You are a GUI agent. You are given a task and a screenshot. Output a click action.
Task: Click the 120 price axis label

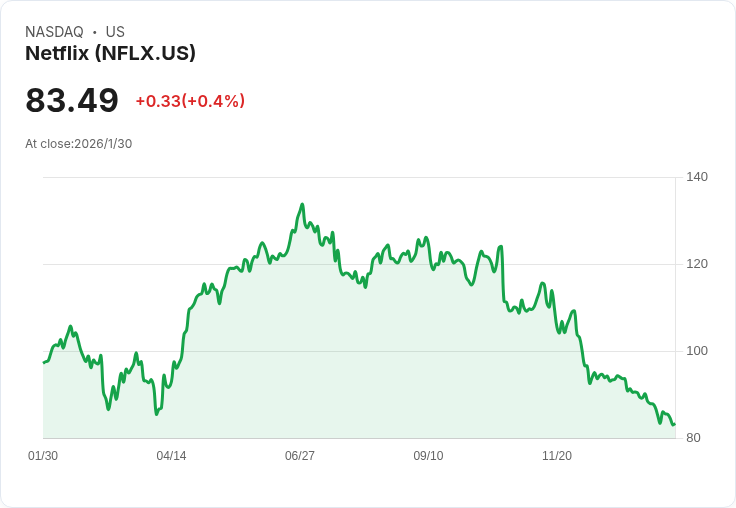tap(697, 264)
